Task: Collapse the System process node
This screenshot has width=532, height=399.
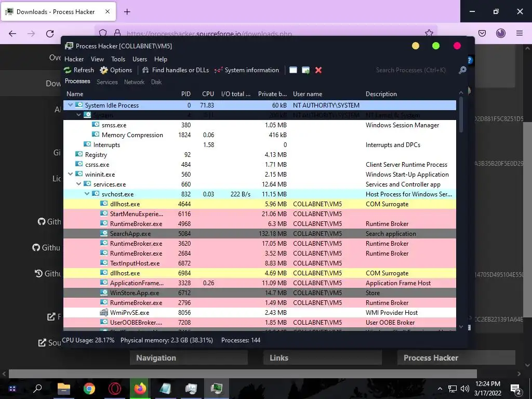Action: point(78,115)
